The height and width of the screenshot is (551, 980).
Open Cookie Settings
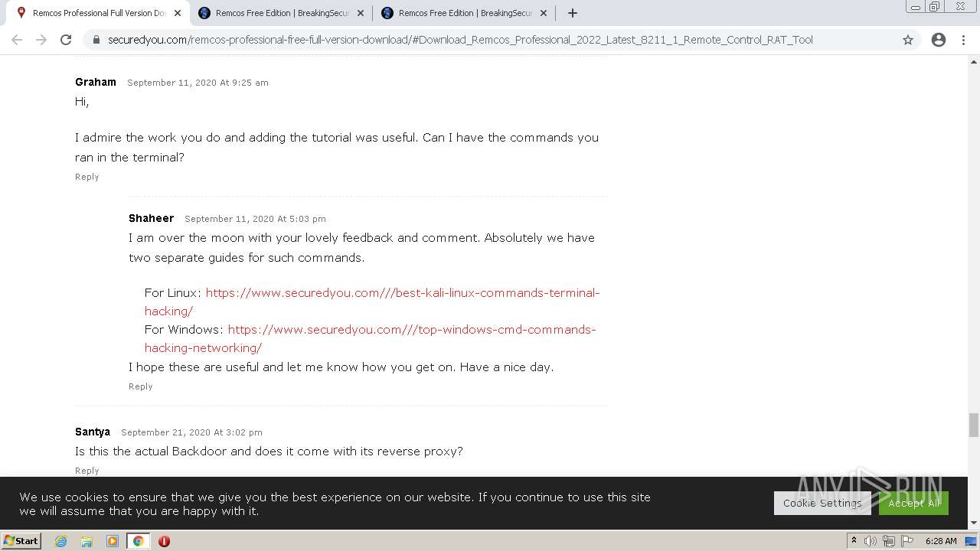822,503
